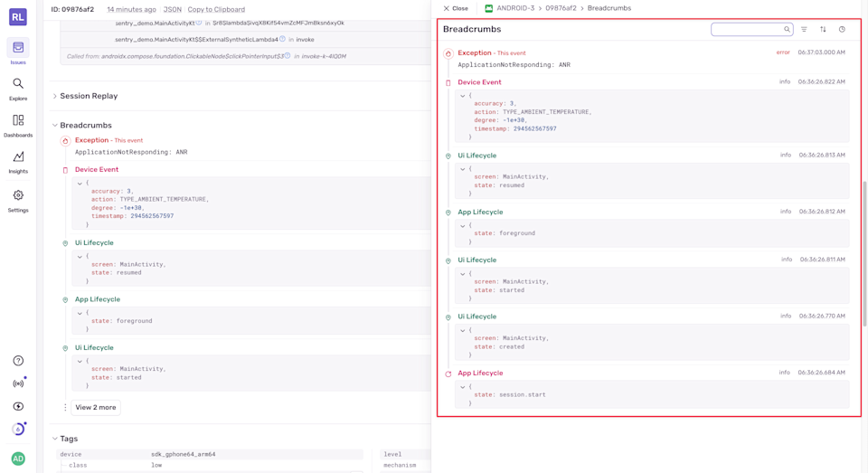This screenshot has height=473, width=868.
Task: Click the 06:37:03.000 AM timestamp
Action: [x=822, y=52]
